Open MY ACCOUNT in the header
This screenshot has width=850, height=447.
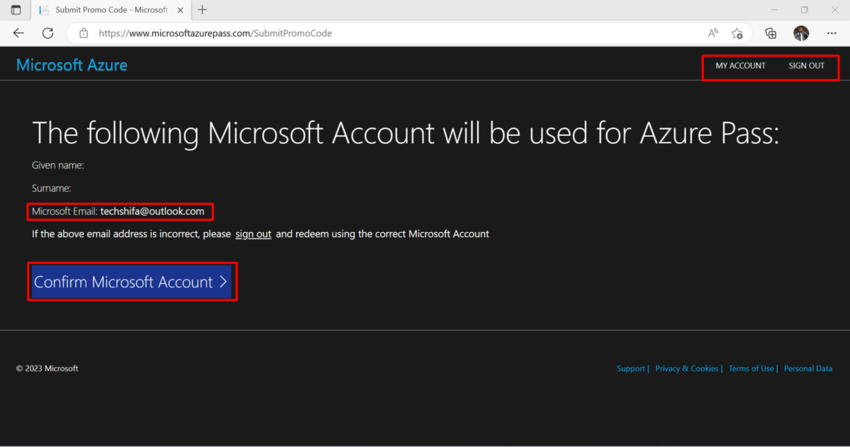coord(740,66)
